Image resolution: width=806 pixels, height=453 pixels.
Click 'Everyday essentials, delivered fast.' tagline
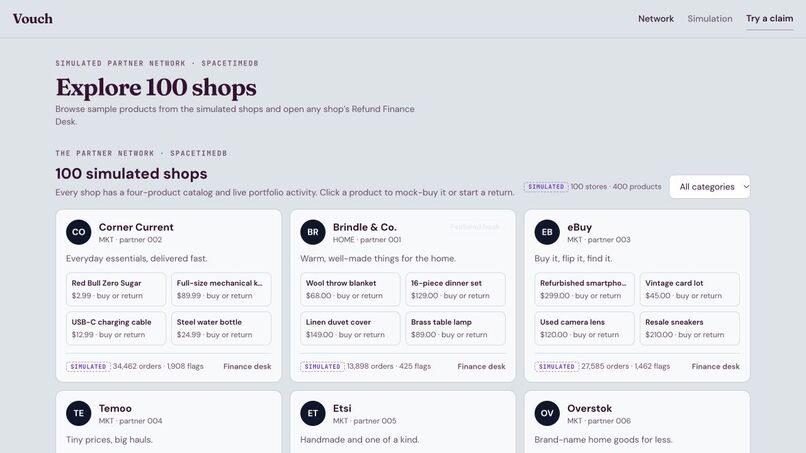pos(137,259)
